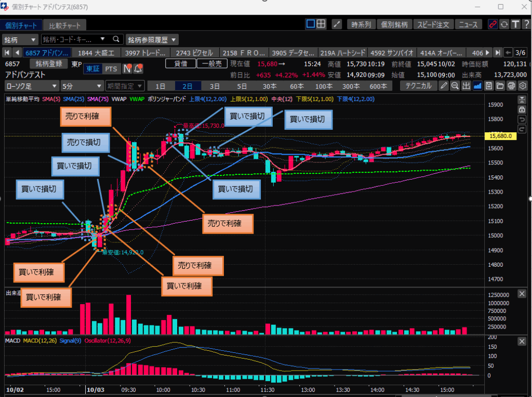Screen dimensions: 532x397
Task: Open the 5分 interval dropdown
Action: (82, 86)
